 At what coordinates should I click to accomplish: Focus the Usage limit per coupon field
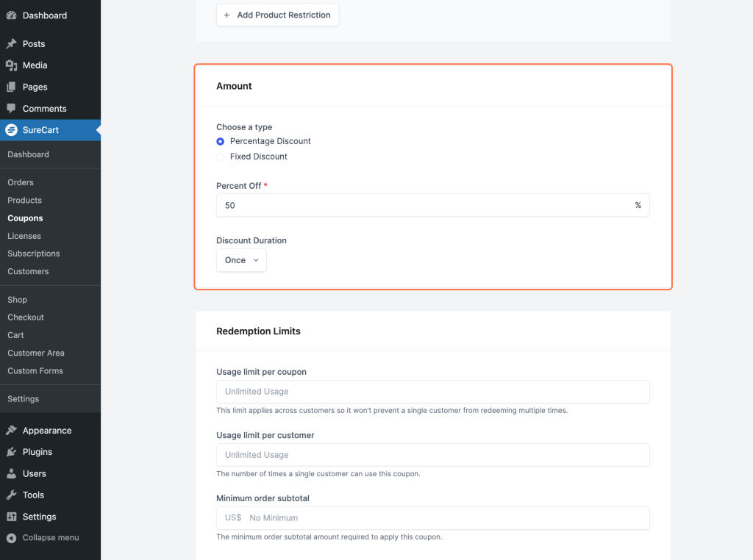(432, 392)
